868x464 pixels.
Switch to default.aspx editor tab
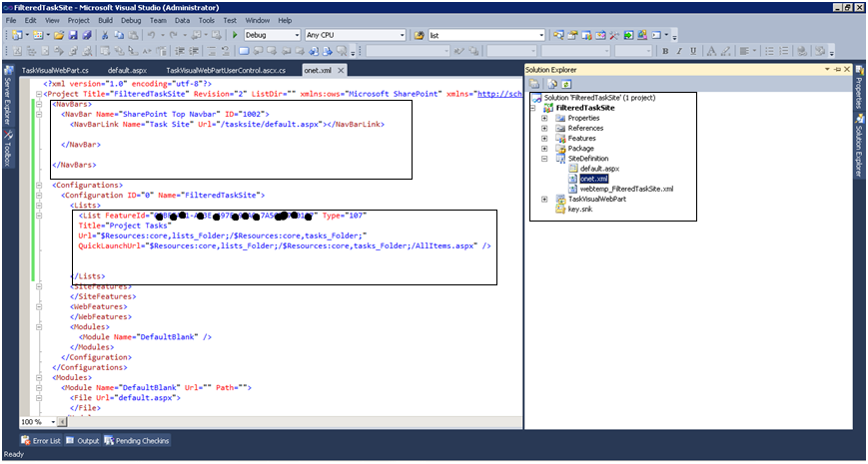(127, 70)
